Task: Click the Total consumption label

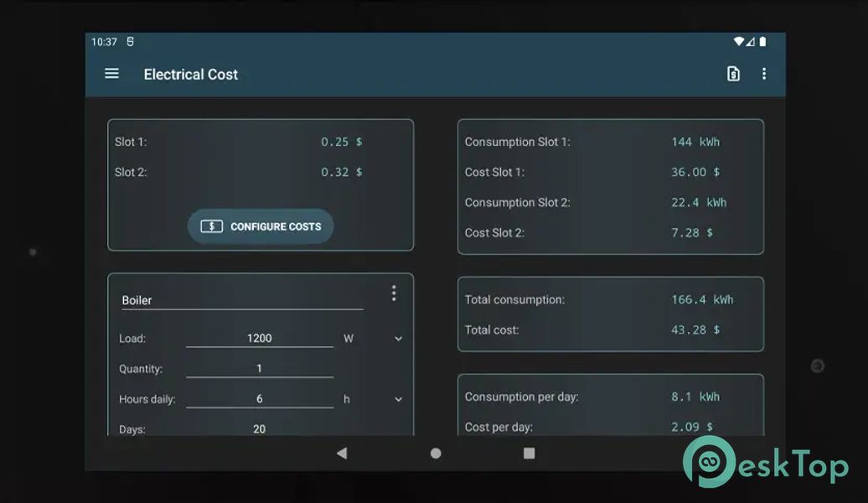Action: tap(514, 299)
